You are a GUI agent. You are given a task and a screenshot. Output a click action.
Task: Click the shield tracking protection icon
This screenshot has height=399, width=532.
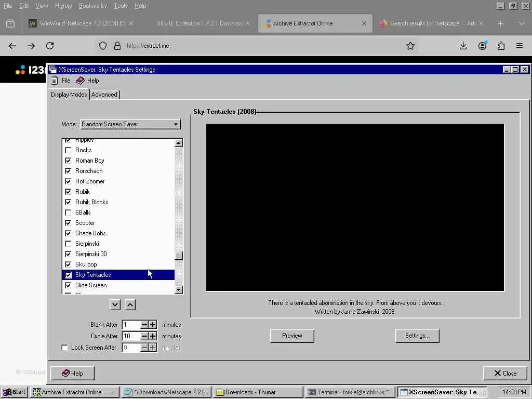103,46
